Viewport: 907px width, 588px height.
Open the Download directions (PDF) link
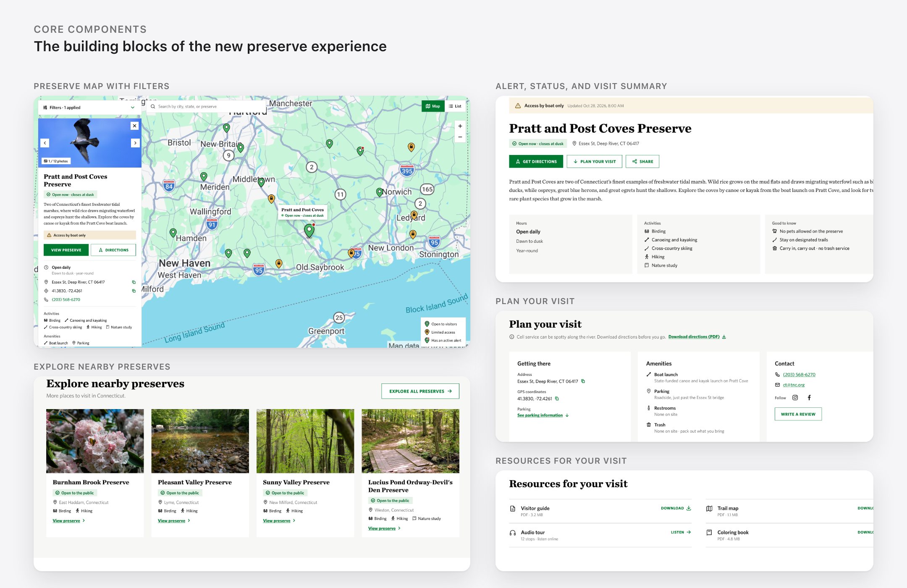click(697, 337)
